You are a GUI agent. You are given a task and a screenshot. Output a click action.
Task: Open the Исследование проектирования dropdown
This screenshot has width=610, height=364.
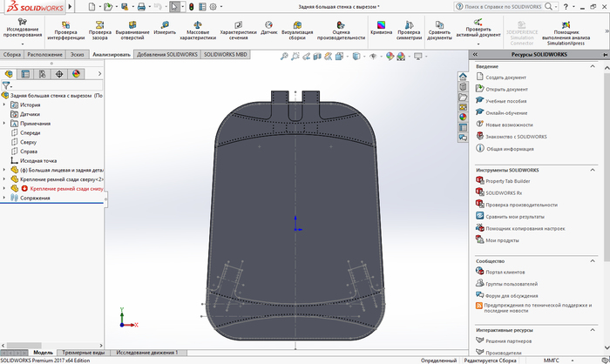(x=21, y=44)
